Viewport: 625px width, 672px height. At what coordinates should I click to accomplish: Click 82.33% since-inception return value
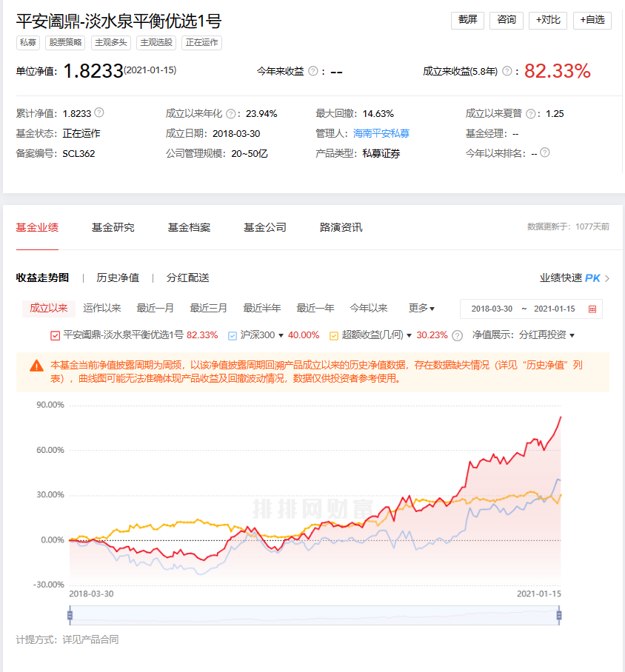tap(557, 71)
